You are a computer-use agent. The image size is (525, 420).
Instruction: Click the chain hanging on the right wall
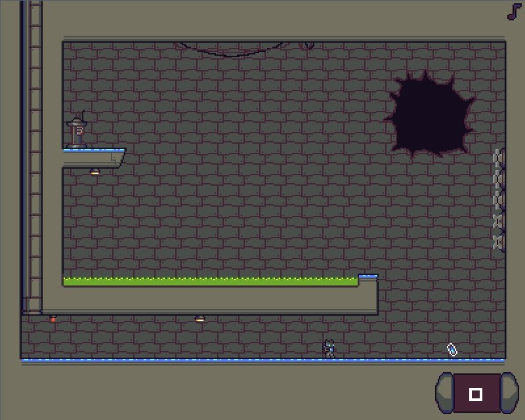[x=499, y=199]
